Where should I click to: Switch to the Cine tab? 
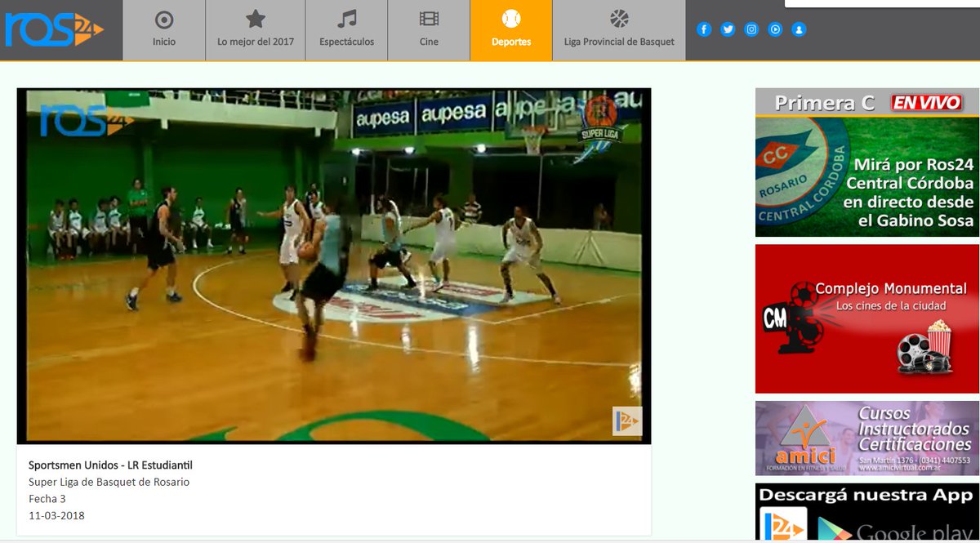[429, 30]
